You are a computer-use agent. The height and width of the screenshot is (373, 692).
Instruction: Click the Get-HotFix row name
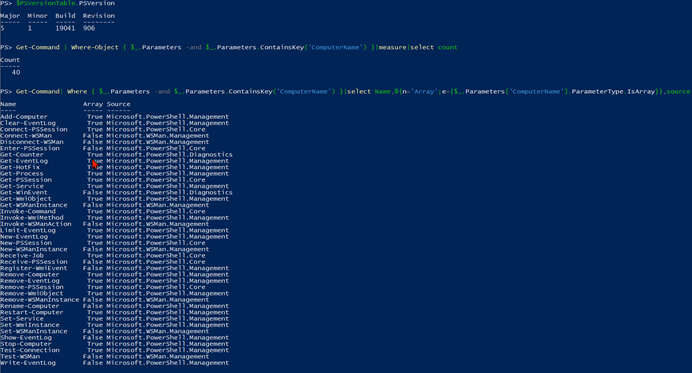click(x=20, y=167)
